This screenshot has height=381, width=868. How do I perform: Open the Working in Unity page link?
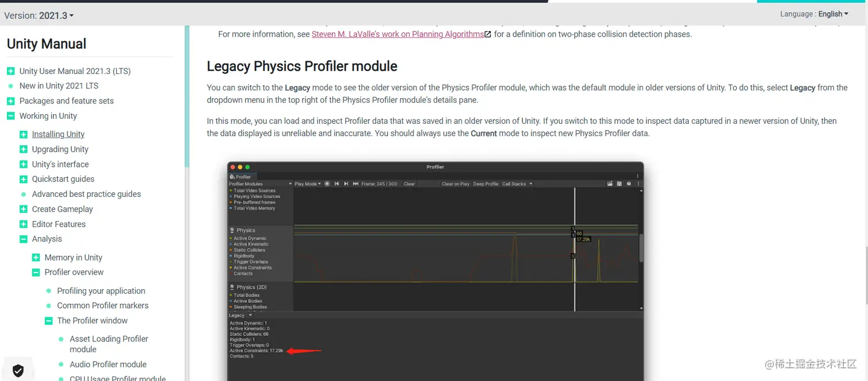48,116
